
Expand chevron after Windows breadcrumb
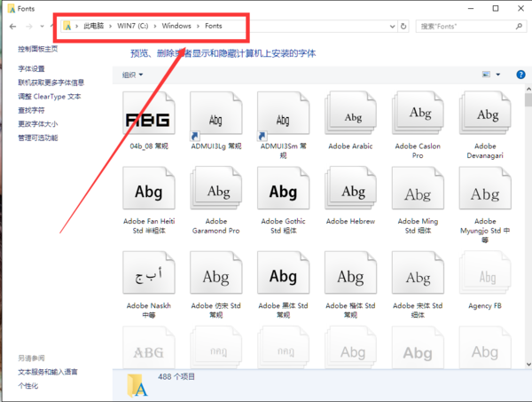pos(198,26)
